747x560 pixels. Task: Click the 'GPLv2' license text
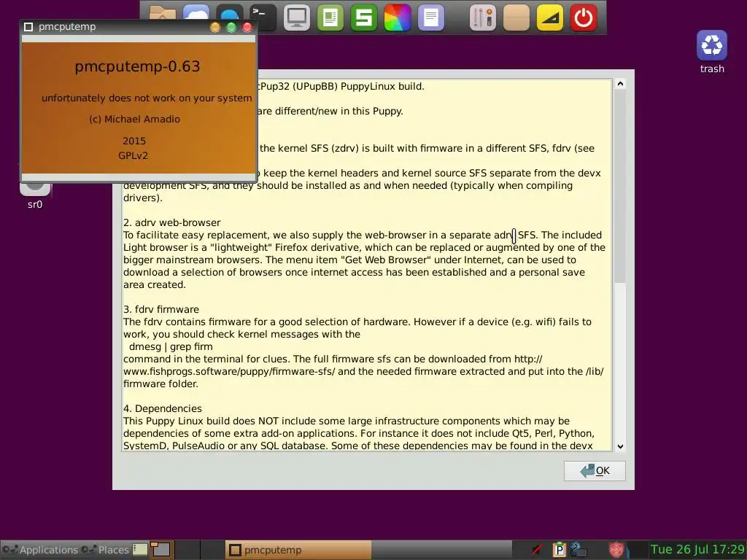tap(133, 156)
